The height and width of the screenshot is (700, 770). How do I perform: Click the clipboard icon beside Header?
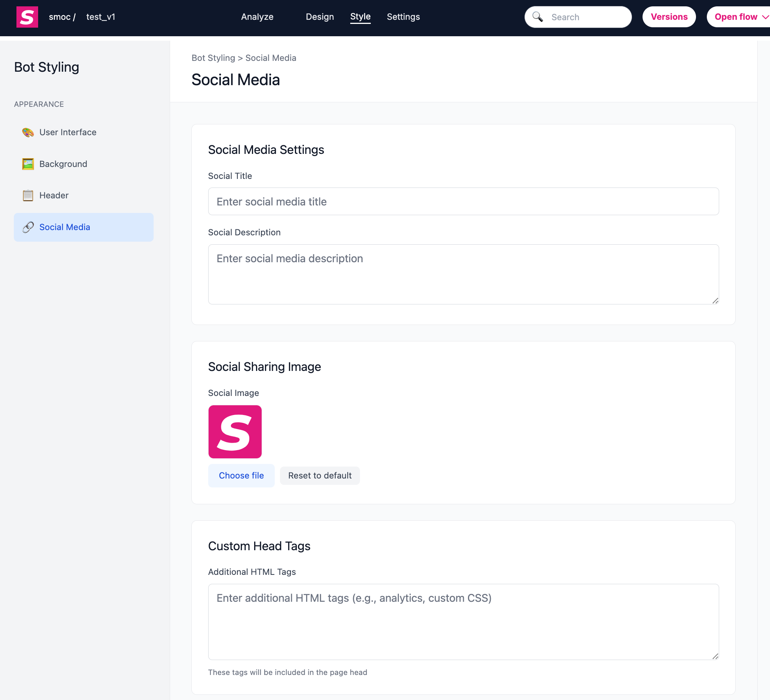28,195
